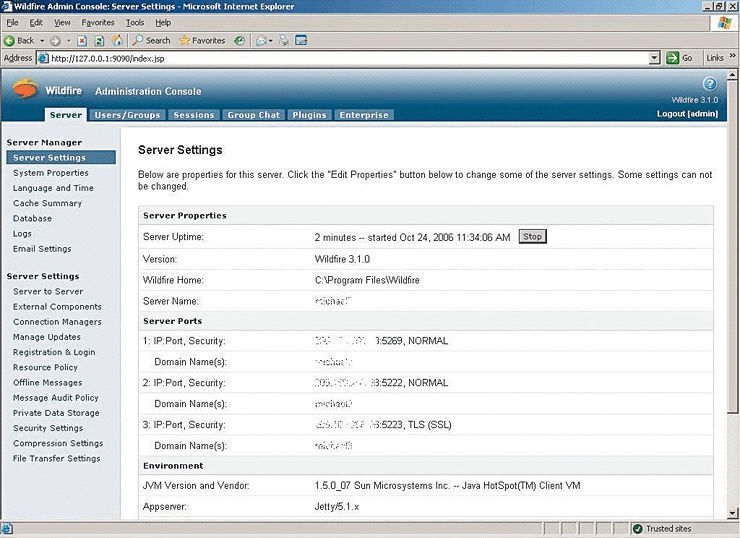
Task: Switch to the Plugins tab
Action: coord(309,115)
